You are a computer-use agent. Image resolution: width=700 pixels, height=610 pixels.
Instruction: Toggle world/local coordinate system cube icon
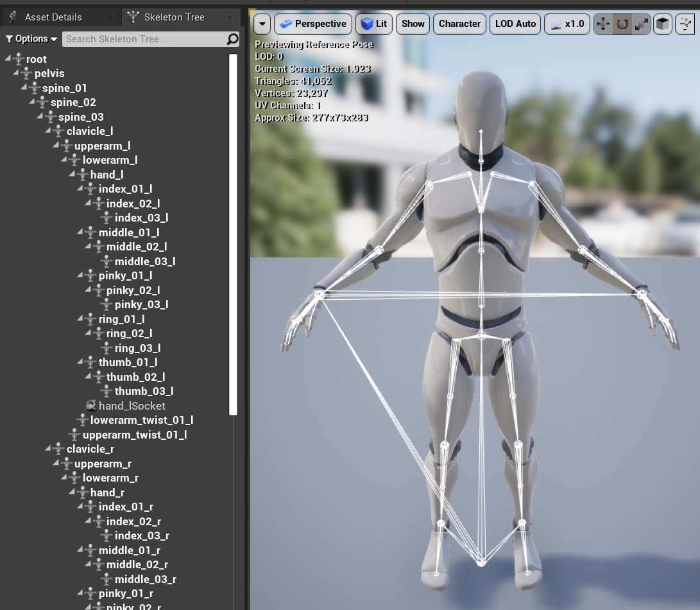pyautogui.click(x=662, y=24)
